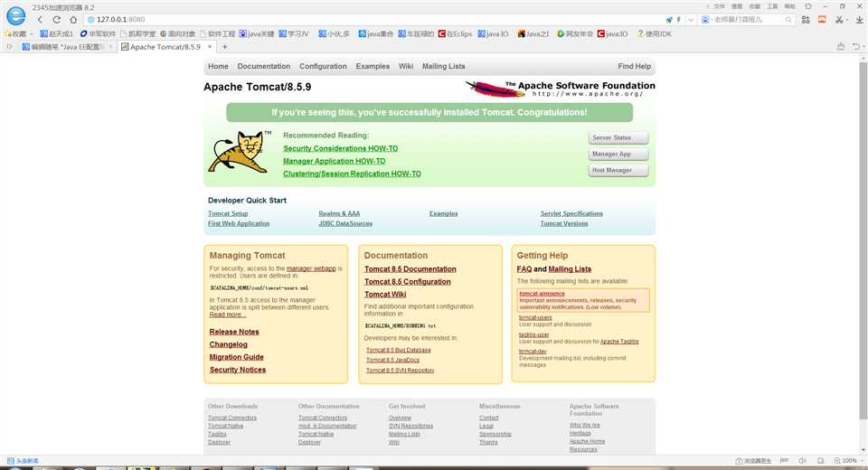Click the tab list sidebar toggle arrow
The height and width of the screenshot is (470, 868).
(x=9, y=47)
